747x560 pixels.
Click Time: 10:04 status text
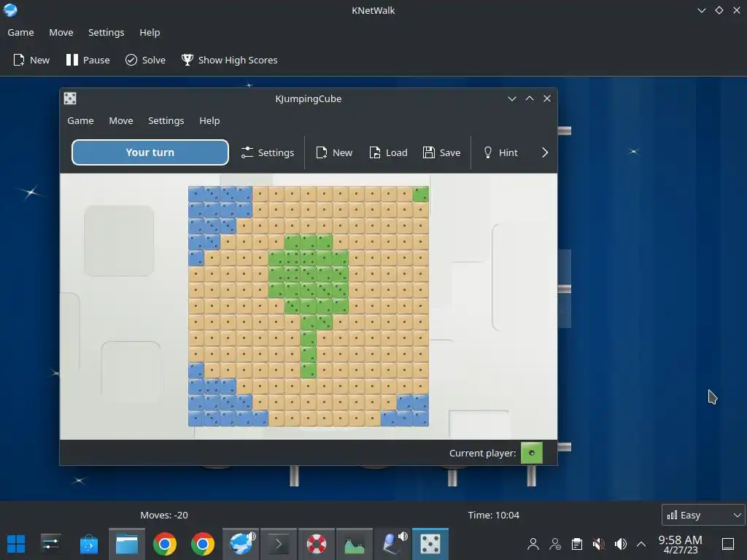[x=494, y=515]
